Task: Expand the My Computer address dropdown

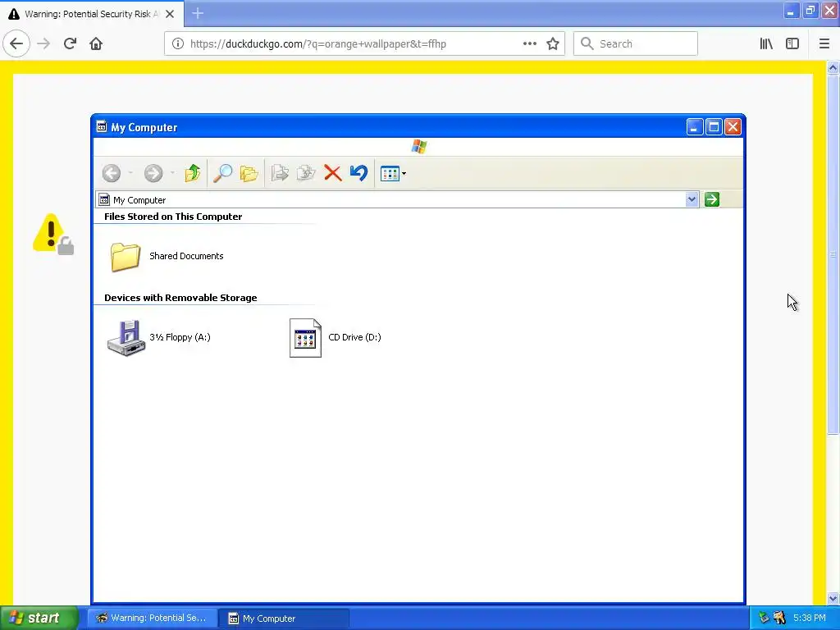Action: [692, 199]
